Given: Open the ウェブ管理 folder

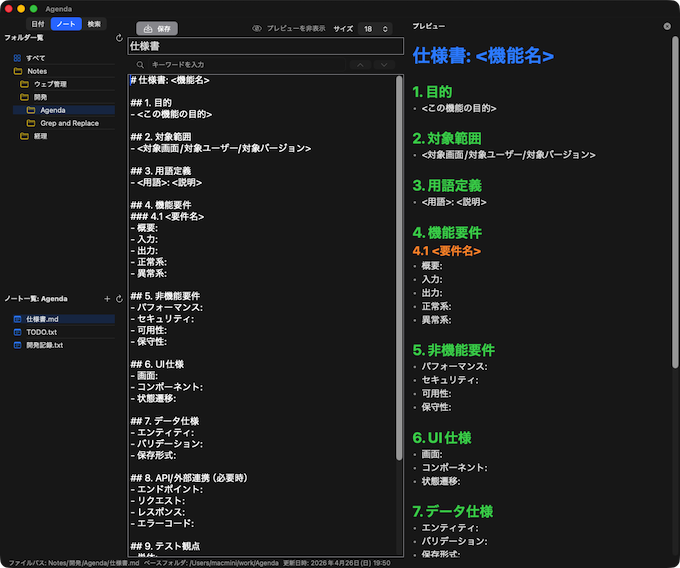Looking at the screenshot, I should pos(50,84).
